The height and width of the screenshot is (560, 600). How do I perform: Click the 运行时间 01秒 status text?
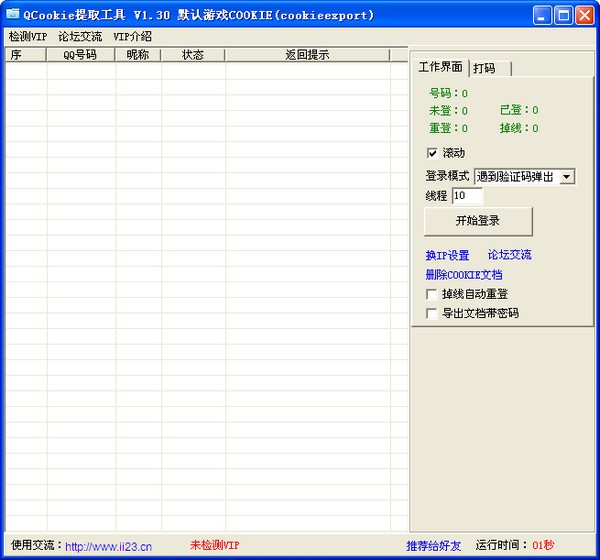coord(515,545)
